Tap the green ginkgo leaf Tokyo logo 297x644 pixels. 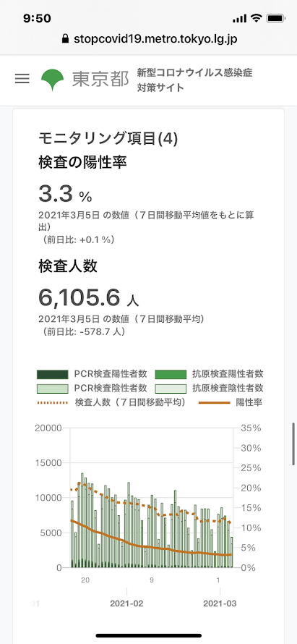[x=53, y=80]
